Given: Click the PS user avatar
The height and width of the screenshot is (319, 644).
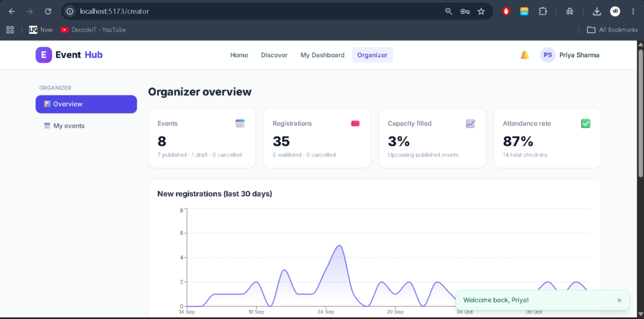Looking at the screenshot, I should 548,55.
